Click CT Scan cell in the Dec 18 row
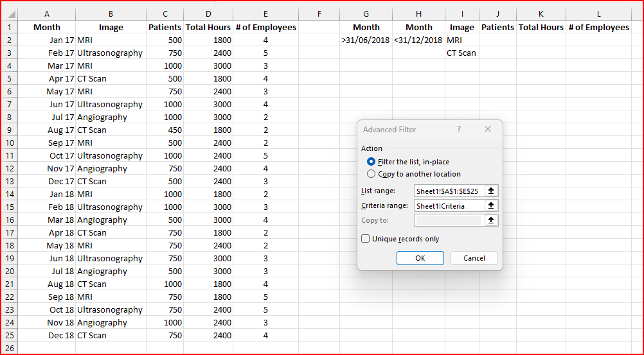 tap(111, 335)
